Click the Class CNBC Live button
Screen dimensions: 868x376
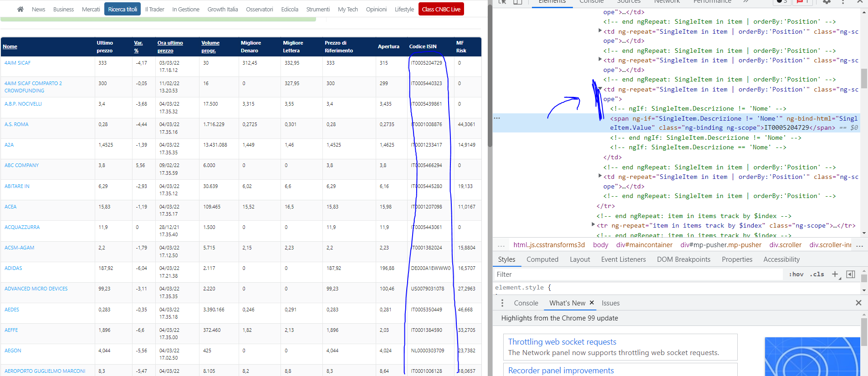coord(441,9)
